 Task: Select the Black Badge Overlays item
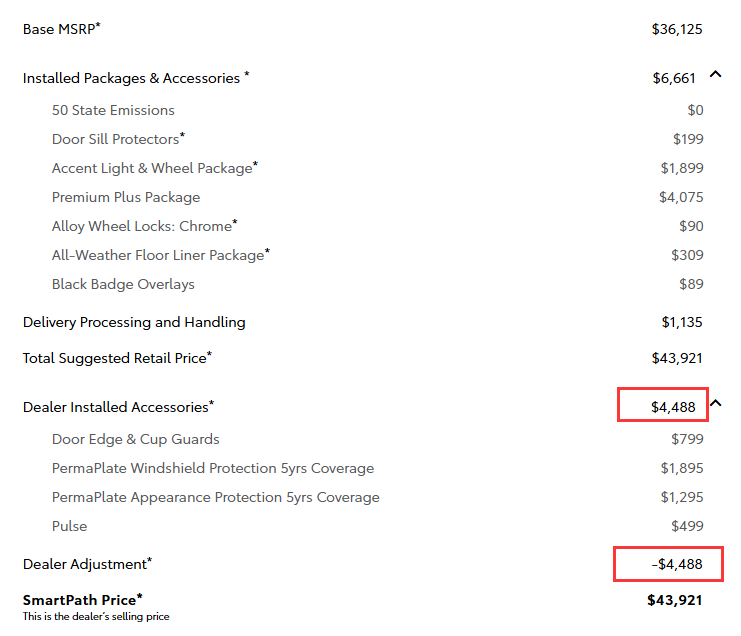(x=123, y=284)
